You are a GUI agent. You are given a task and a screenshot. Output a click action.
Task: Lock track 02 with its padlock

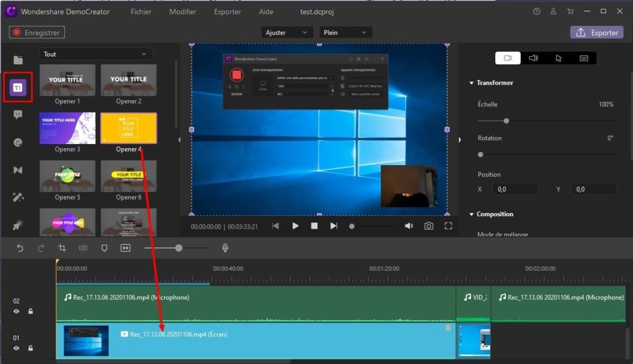[x=30, y=311]
